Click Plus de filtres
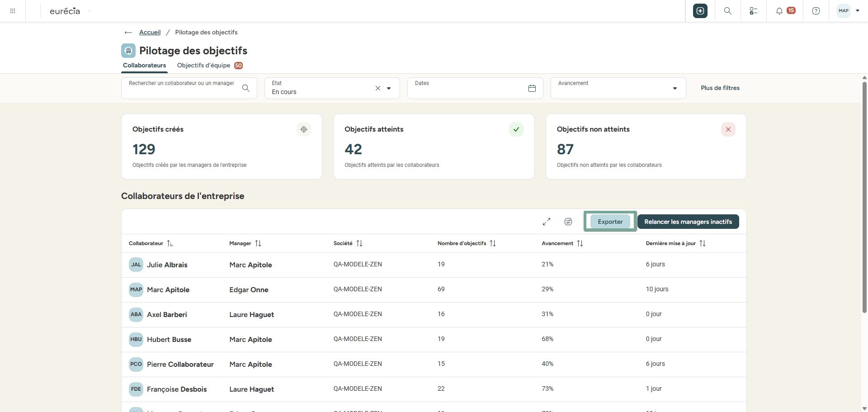The width and height of the screenshot is (868, 412). tap(720, 88)
